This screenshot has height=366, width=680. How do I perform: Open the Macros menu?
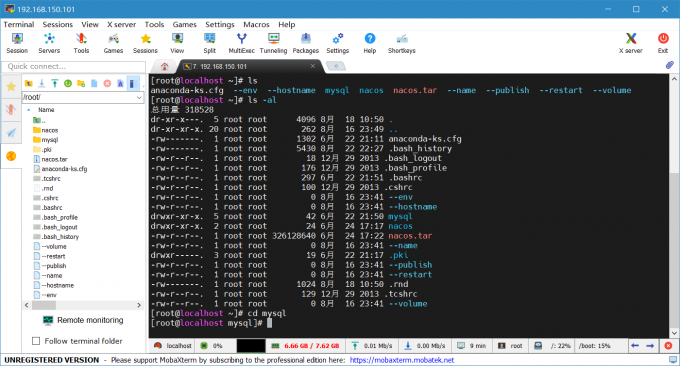[256, 24]
